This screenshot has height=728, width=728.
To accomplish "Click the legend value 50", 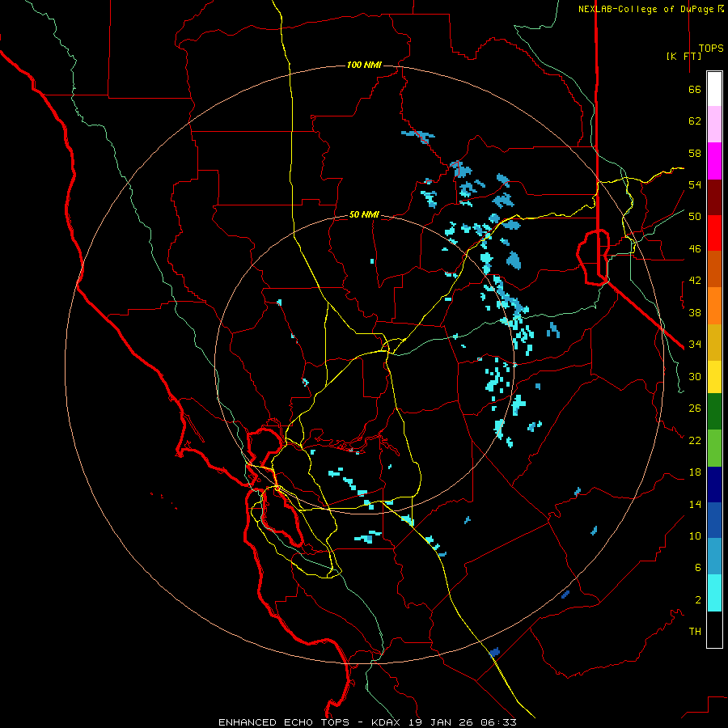I will click(695, 217).
